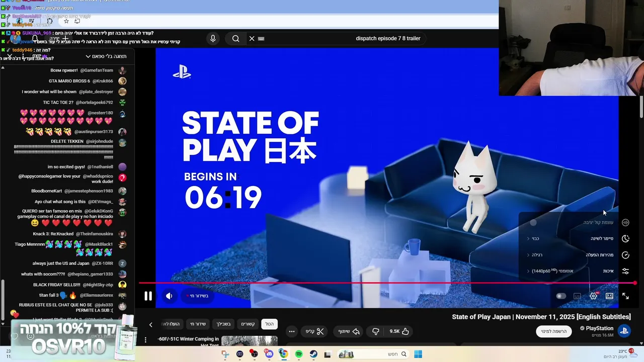Select the 'הכול' filter chip

[270, 324]
